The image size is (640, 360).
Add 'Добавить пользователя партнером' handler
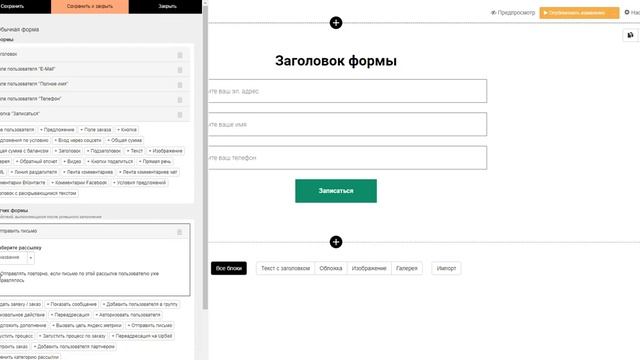point(74,347)
